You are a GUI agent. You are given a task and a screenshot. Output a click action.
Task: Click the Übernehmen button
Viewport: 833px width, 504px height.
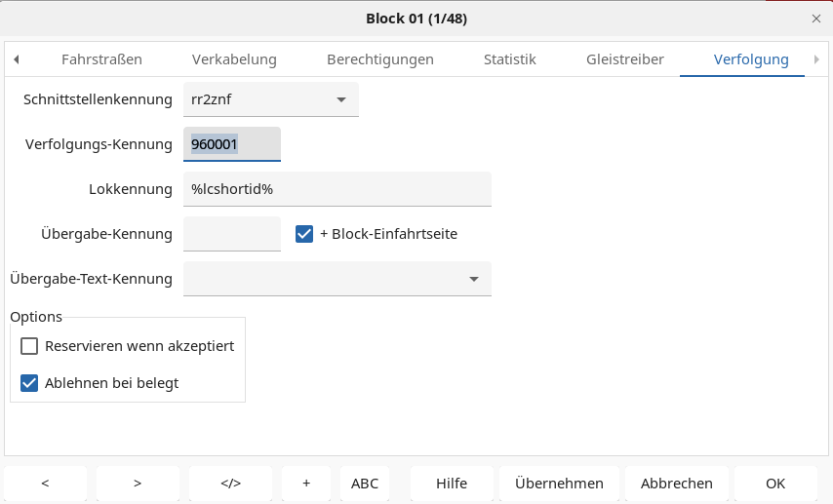pyautogui.click(x=559, y=483)
